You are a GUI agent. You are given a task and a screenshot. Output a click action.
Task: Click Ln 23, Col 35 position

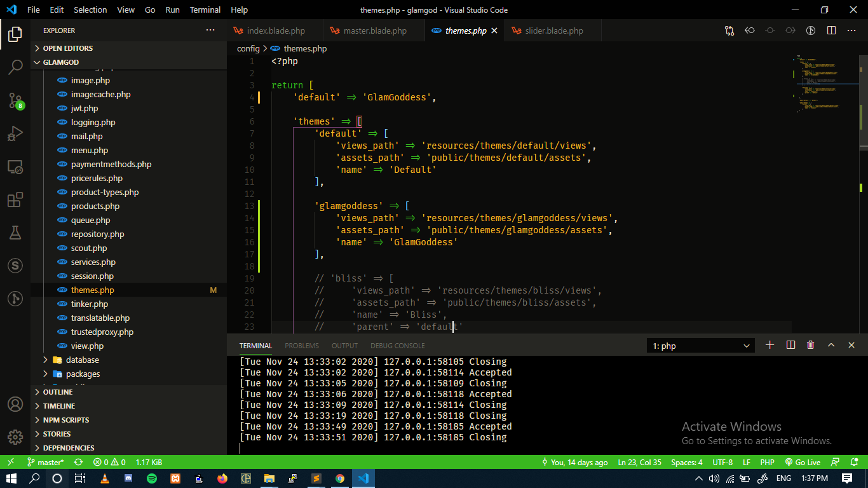(x=639, y=462)
